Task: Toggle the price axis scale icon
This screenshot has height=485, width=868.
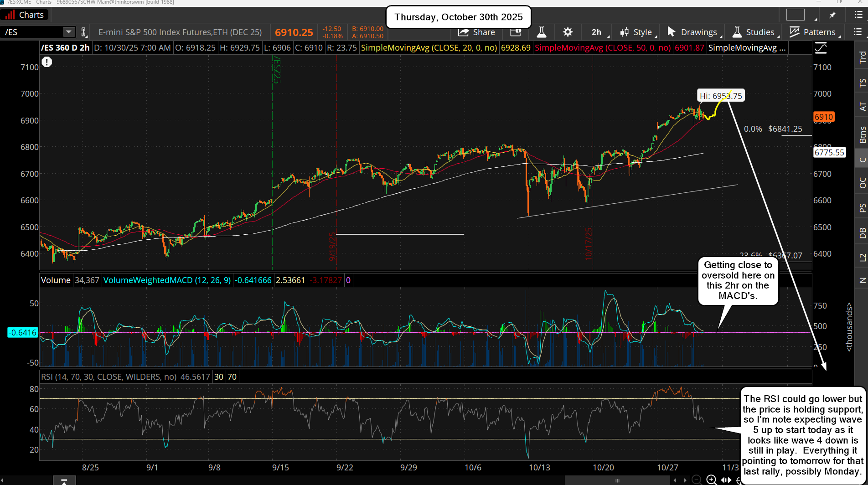Action: pos(821,48)
